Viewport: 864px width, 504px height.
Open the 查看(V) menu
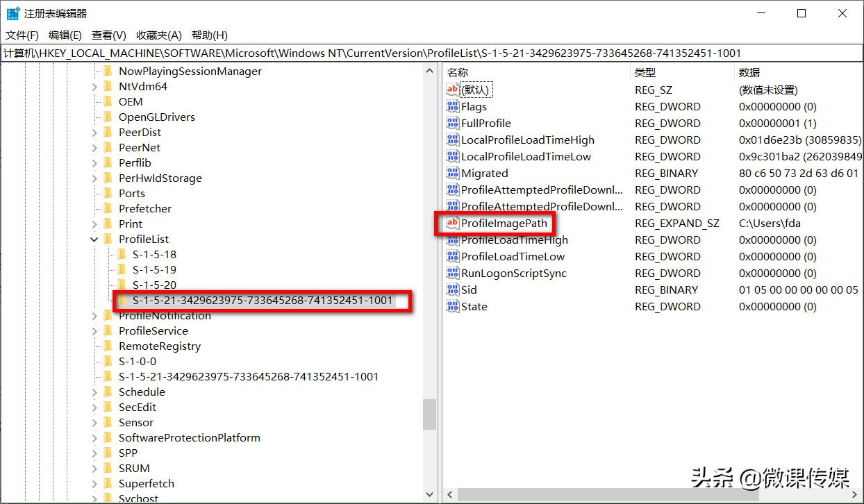(x=109, y=35)
